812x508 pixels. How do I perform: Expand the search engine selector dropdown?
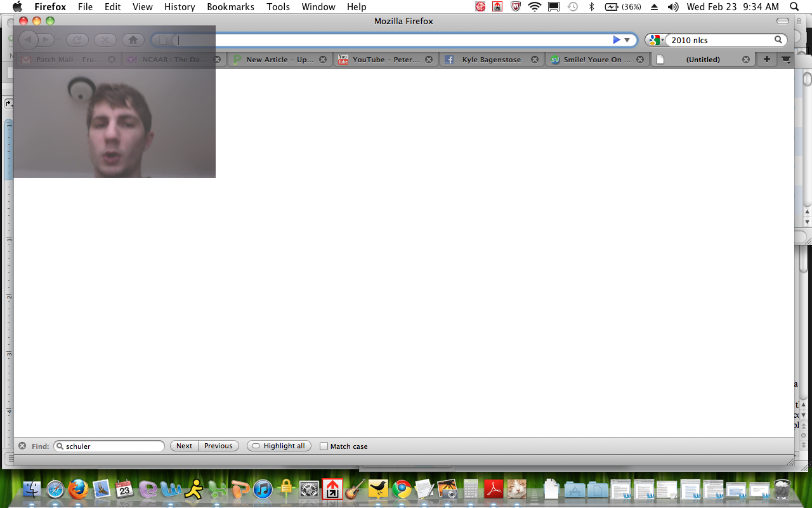(656, 40)
